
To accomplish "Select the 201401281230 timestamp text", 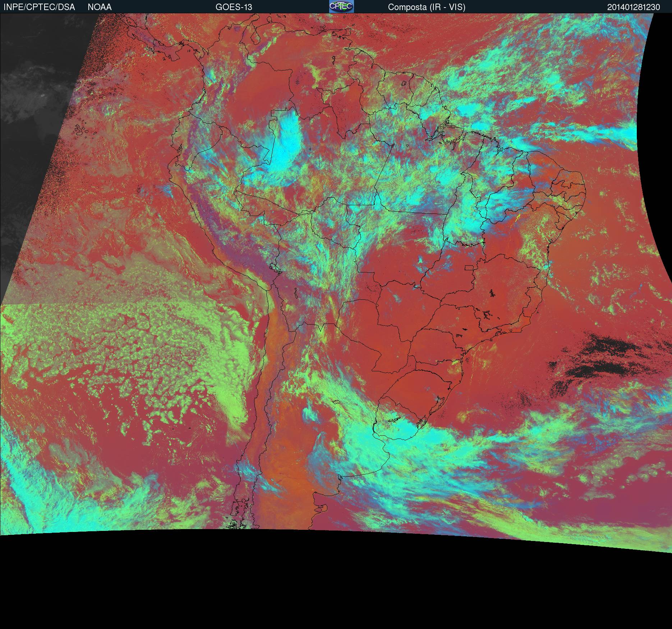I will (634, 7).
